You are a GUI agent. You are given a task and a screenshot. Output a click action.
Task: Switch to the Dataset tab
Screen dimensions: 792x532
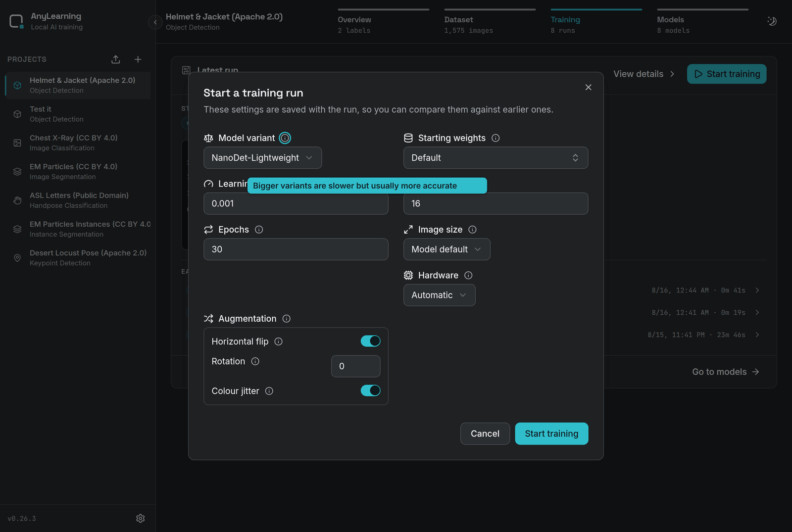(490, 22)
